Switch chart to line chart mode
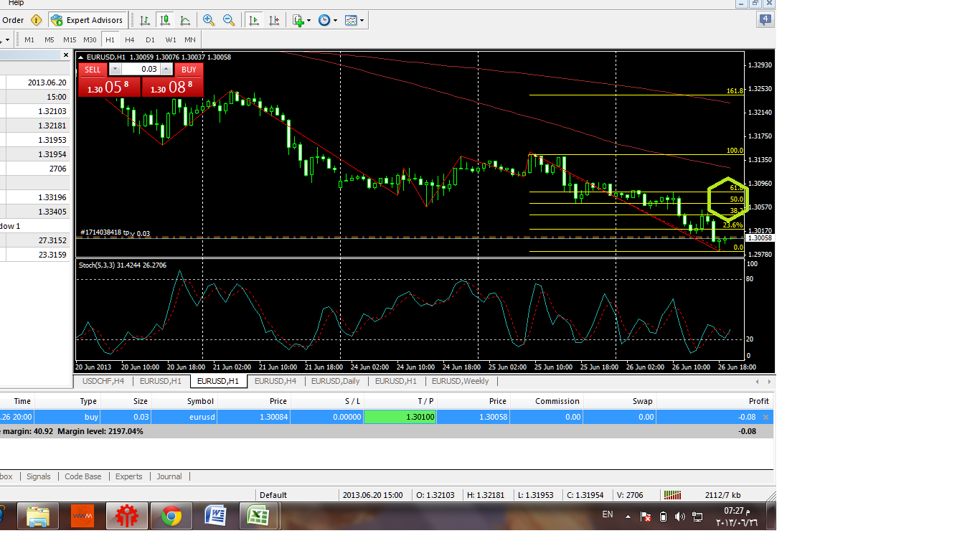The width and height of the screenshot is (980, 551). pos(186,20)
